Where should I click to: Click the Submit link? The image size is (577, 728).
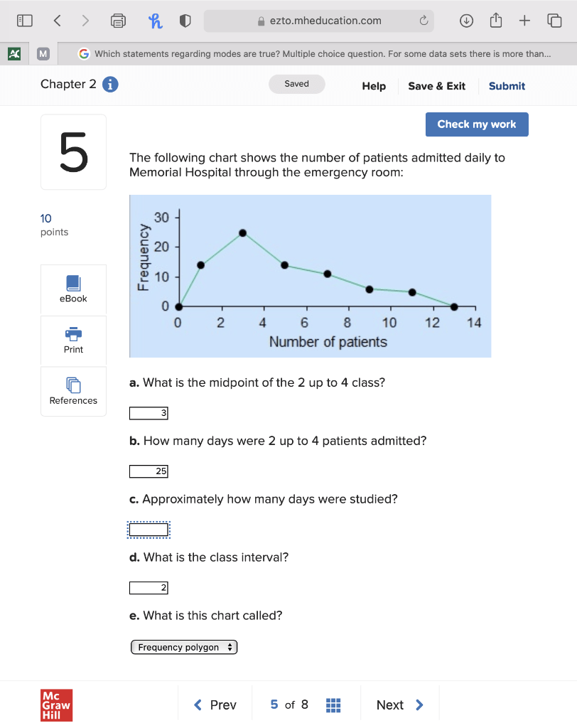[507, 86]
